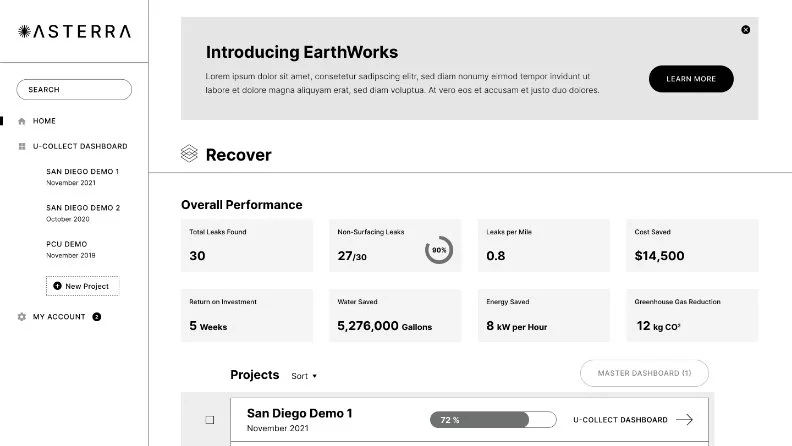The height and width of the screenshot is (446, 792).
Task: Click the Asterra starburst logo icon
Action: [x=25, y=31]
